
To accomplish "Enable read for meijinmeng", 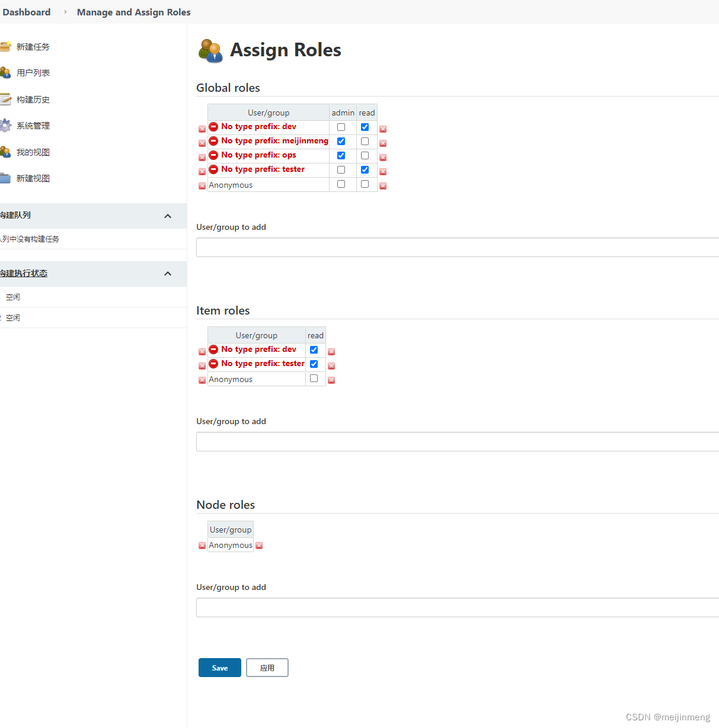I will pos(365,141).
